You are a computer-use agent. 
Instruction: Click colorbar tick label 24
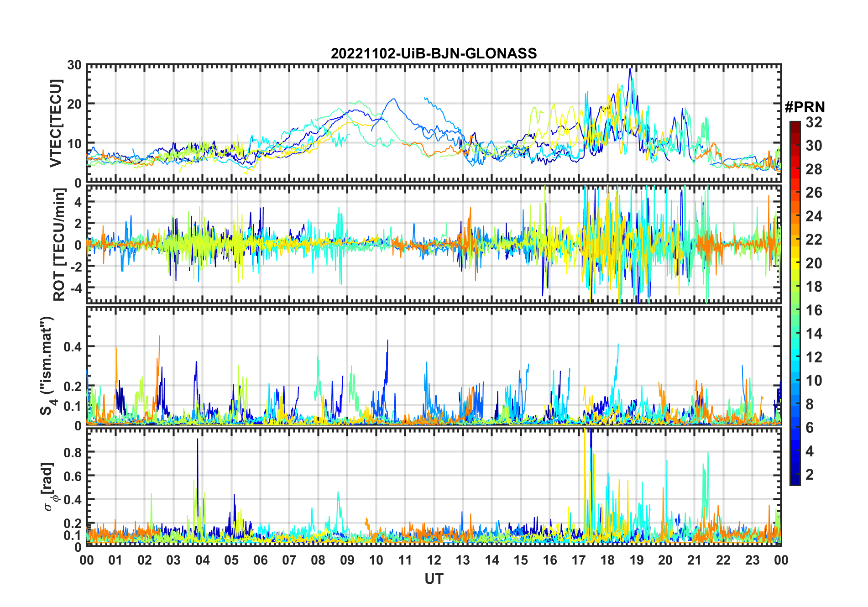click(814, 216)
